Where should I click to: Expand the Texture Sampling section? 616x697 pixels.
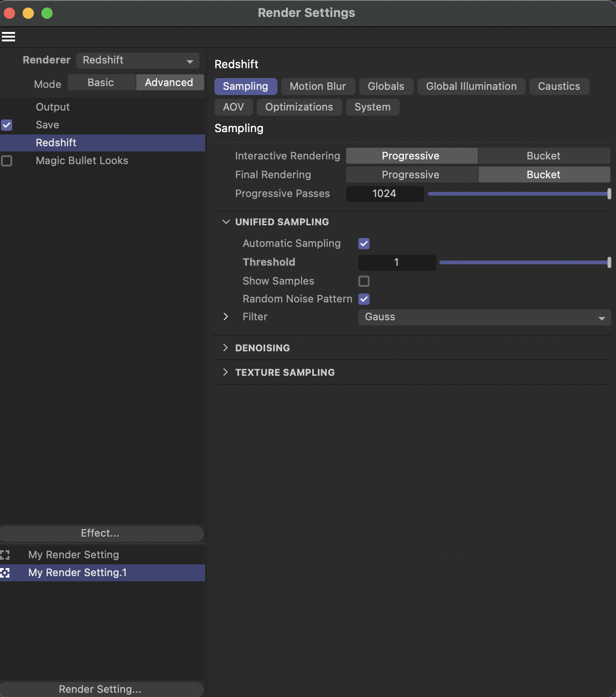tap(226, 372)
